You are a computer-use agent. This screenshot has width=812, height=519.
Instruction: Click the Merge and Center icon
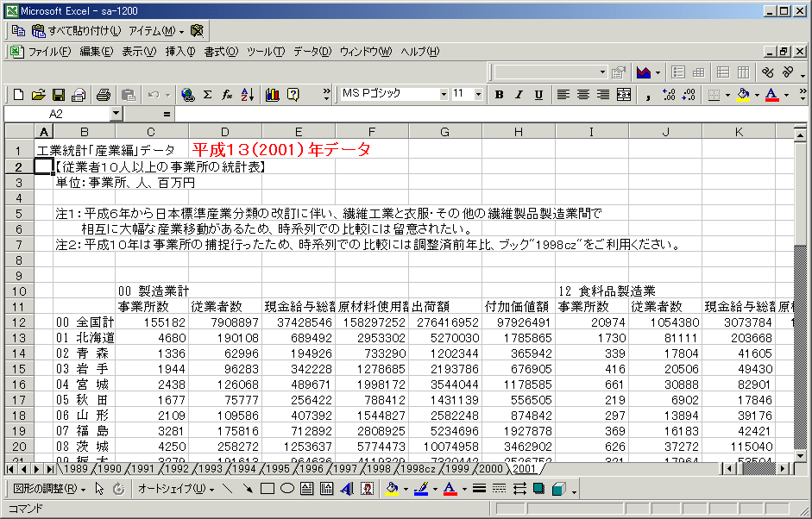coord(624,95)
